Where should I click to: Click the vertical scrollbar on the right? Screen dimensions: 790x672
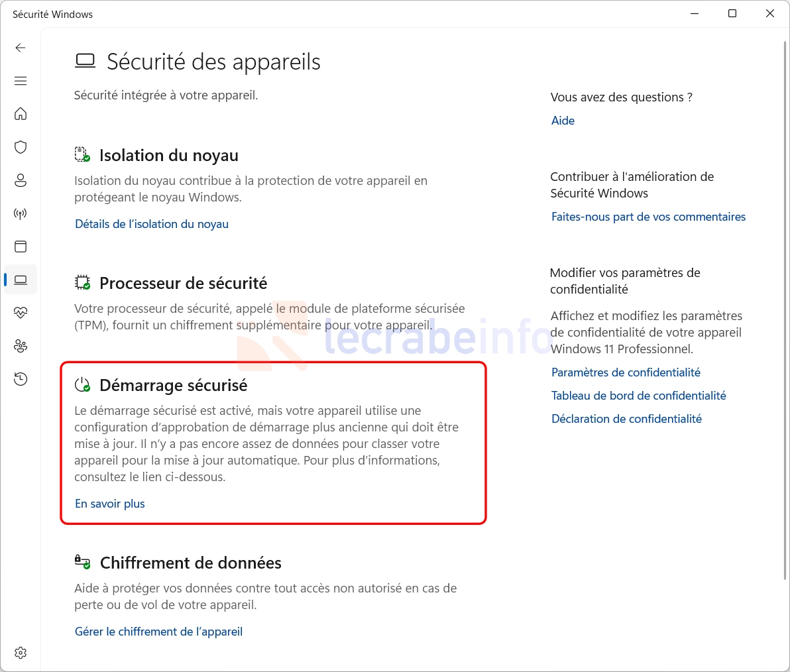click(x=785, y=311)
